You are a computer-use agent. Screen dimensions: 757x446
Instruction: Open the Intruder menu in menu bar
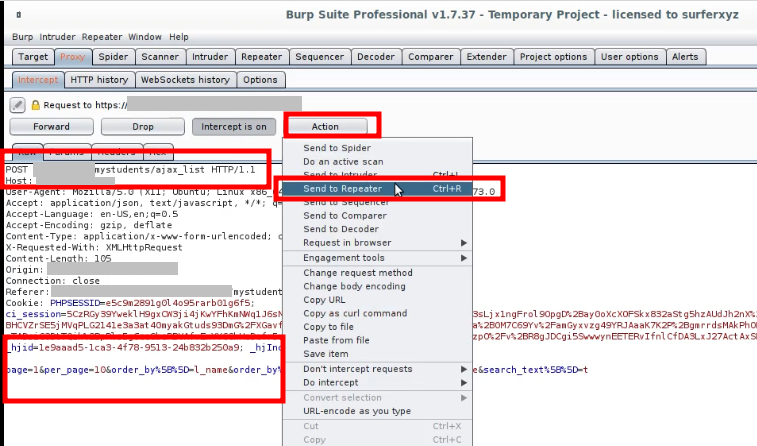point(57,37)
